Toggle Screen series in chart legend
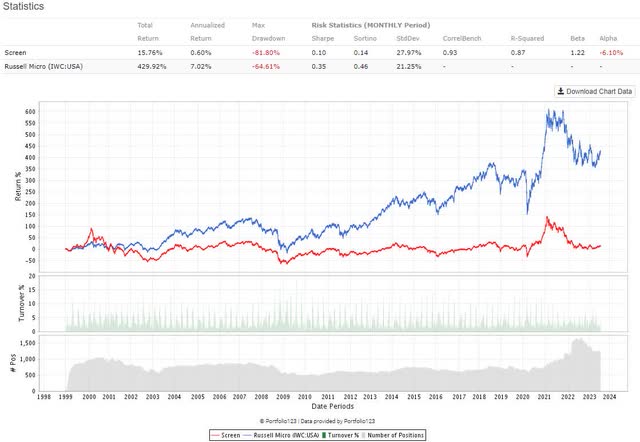This screenshot has height=442, width=640. pos(226,435)
